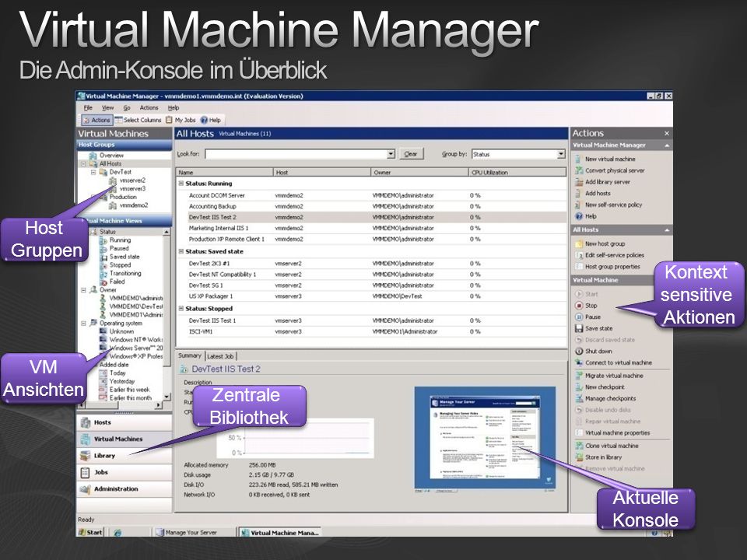Click the Shut down power icon
The height and width of the screenshot is (560, 747).
pyautogui.click(x=579, y=351)
